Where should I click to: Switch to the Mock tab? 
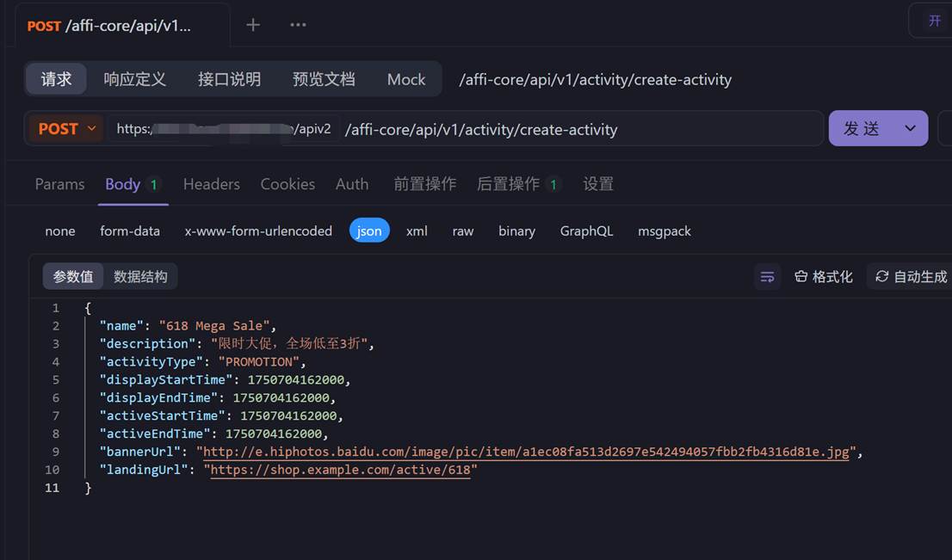(406, 79)
